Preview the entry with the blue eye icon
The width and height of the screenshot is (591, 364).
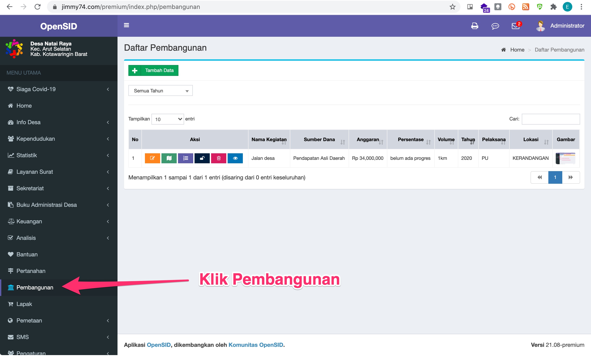(x=235, y=158)
